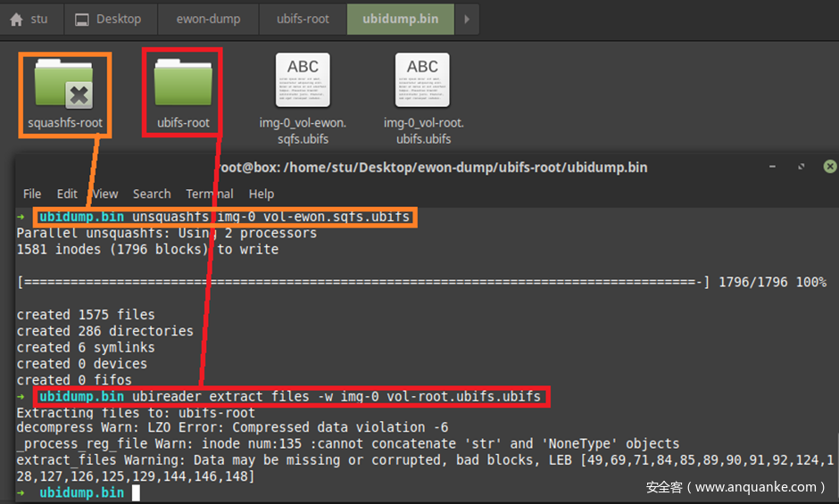Click the ubireader extract files command text
Image resolution: width=839 pixels, height=504 pixels.
coord(336,396)
